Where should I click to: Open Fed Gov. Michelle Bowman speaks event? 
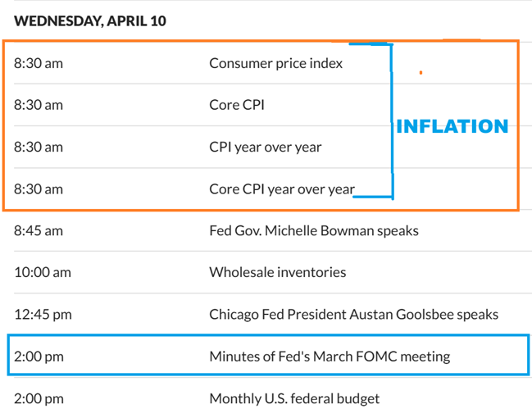coord(314,230)
